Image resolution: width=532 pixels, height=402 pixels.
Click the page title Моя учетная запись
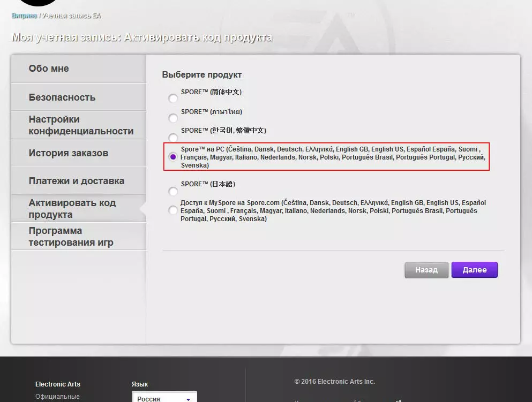tap(142, 37)
